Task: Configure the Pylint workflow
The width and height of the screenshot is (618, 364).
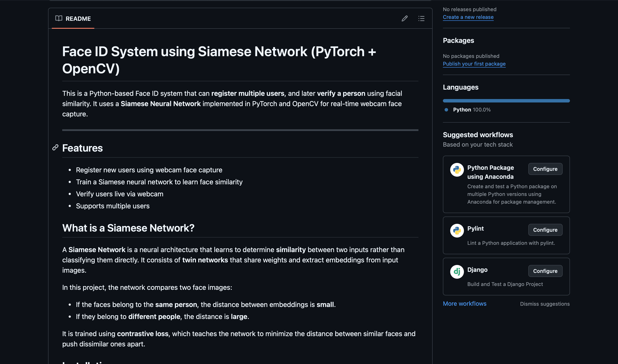Action: pyautogui.click(x=545, y=230)
